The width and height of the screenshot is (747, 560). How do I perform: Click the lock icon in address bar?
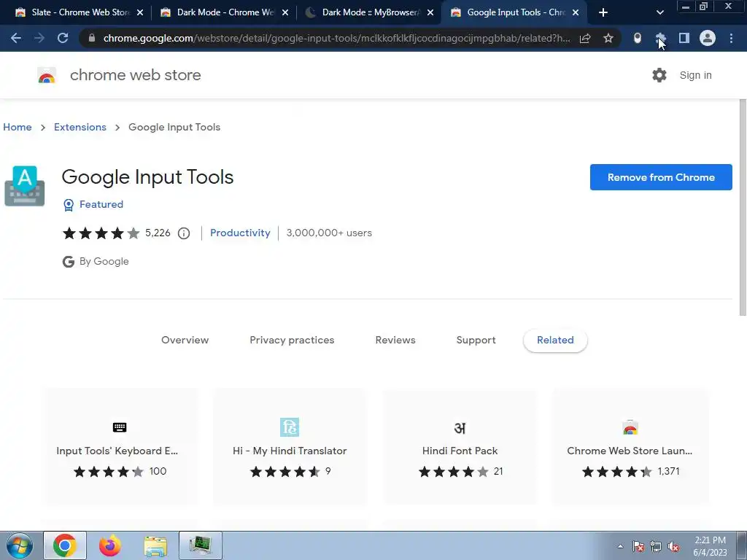pyautogui.click(x=92, y=38)
